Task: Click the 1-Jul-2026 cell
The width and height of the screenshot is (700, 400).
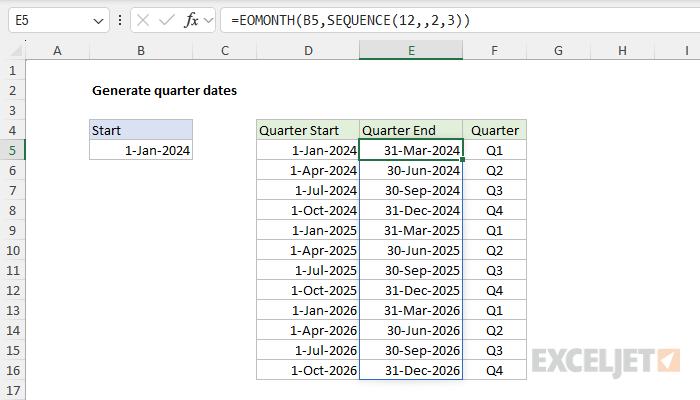Action: (x=308, y=350)
